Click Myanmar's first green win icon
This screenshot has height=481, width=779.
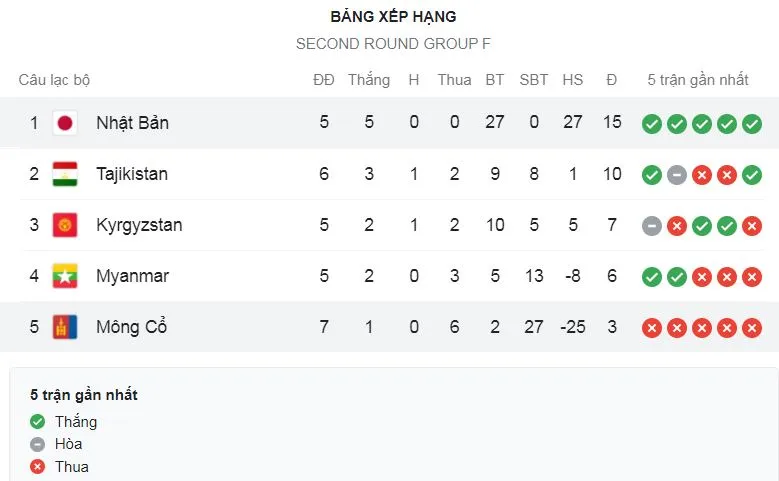click(x=652, y=277)
